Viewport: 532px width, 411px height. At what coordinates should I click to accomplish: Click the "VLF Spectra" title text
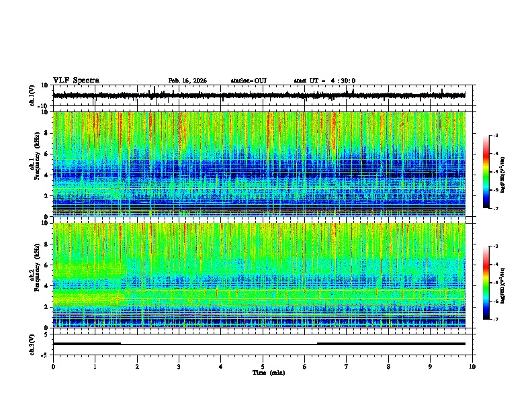click(x=76, y=81)
